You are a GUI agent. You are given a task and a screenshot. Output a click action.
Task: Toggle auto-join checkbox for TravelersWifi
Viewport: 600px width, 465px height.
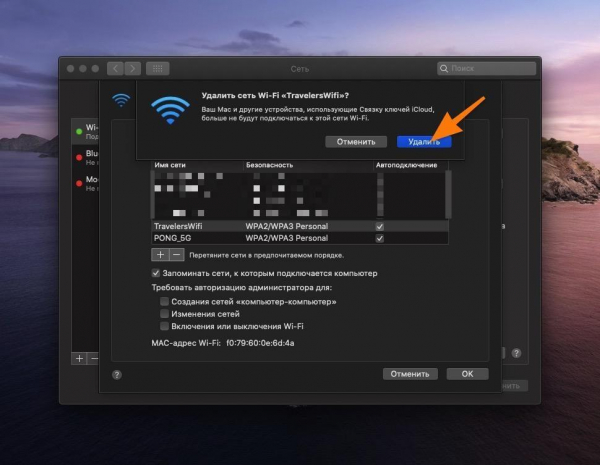coord(379,227)
